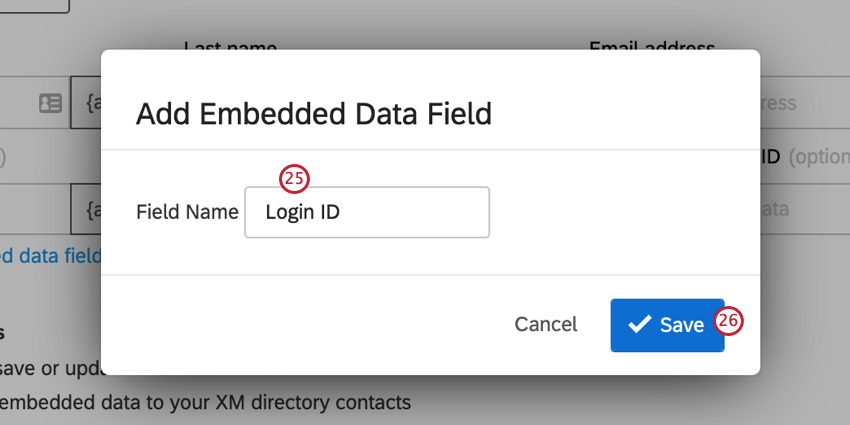Click the red circled 26 marker
This screenshot has width=850, height=425.
coord(728,321)
